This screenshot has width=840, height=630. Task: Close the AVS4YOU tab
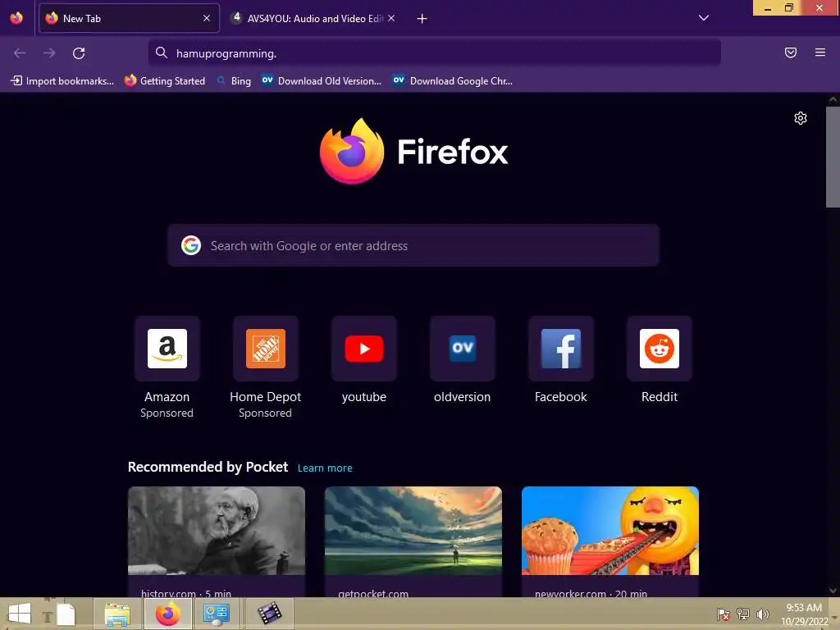click(391, 18)
